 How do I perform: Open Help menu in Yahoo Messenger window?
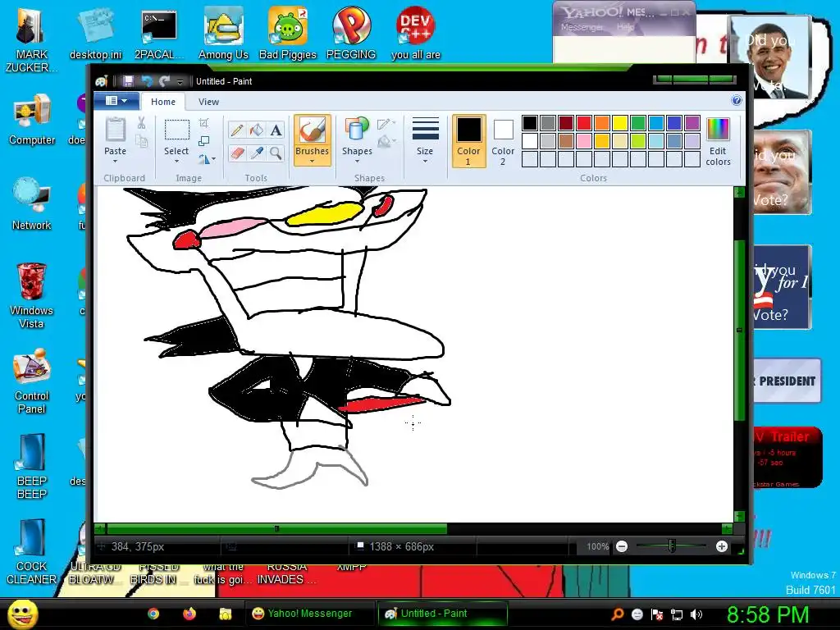tap(625, 27)
